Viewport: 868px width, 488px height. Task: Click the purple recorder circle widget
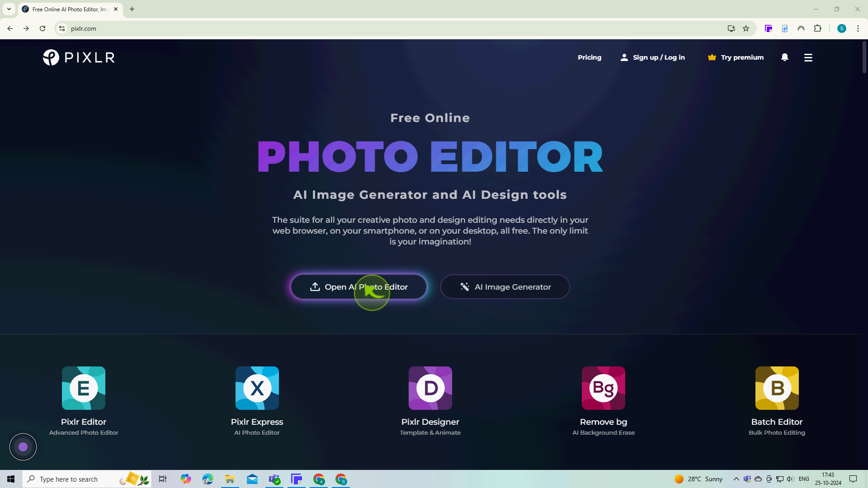23,447
